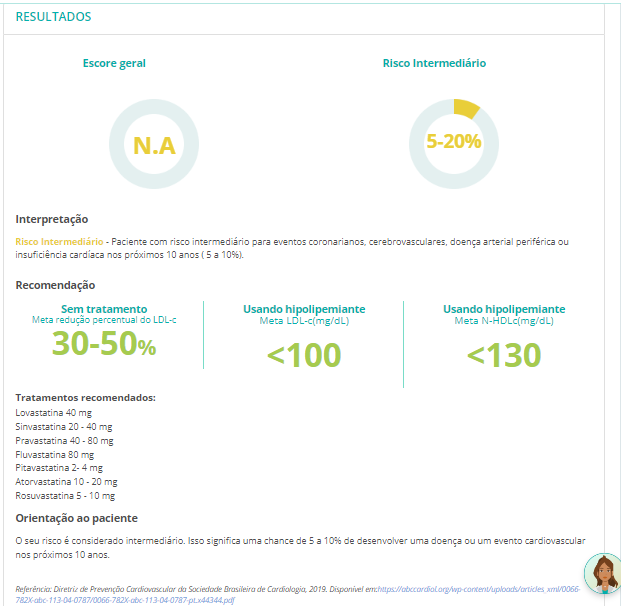Click the N.A general score donut
This screenshot has height=606, width=621.
point(154,144)
